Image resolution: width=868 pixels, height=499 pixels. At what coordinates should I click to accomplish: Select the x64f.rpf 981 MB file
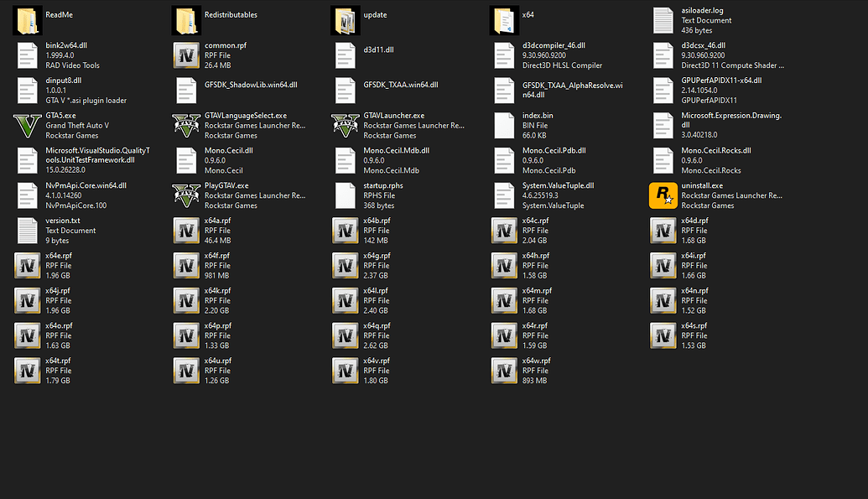[x=201, y=266]
